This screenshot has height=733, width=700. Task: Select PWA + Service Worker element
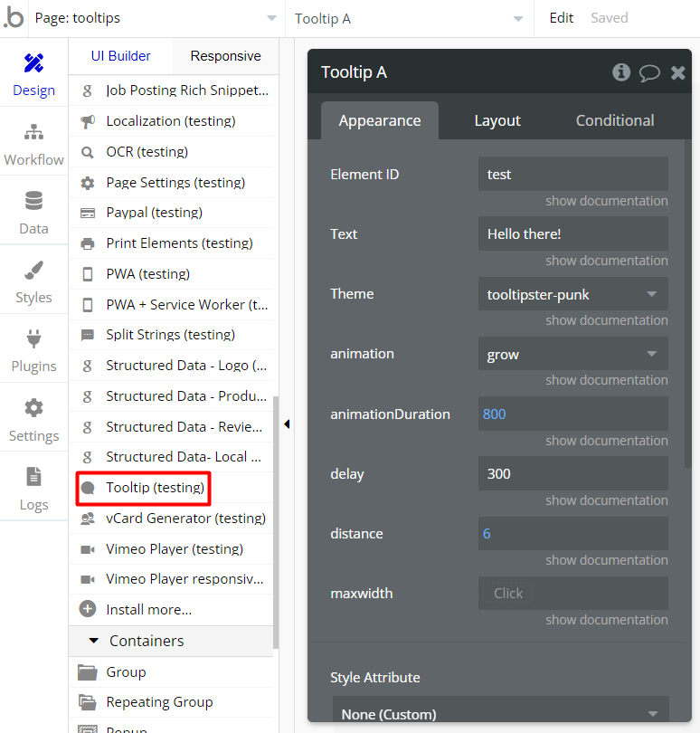click(171, 305)
